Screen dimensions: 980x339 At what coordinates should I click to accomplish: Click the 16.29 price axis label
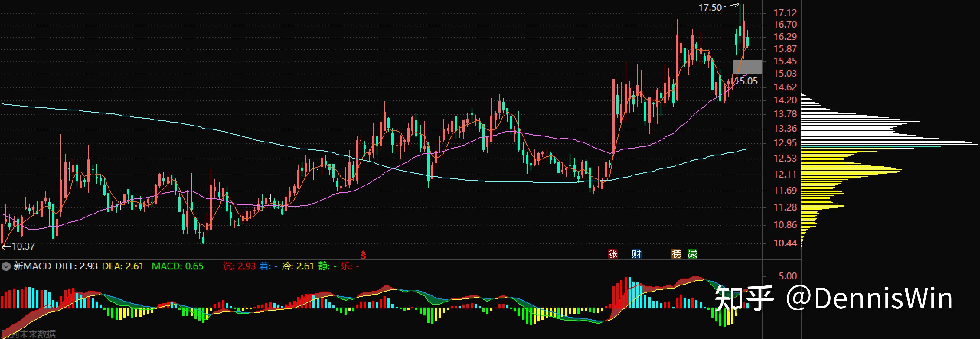[785, 36]
